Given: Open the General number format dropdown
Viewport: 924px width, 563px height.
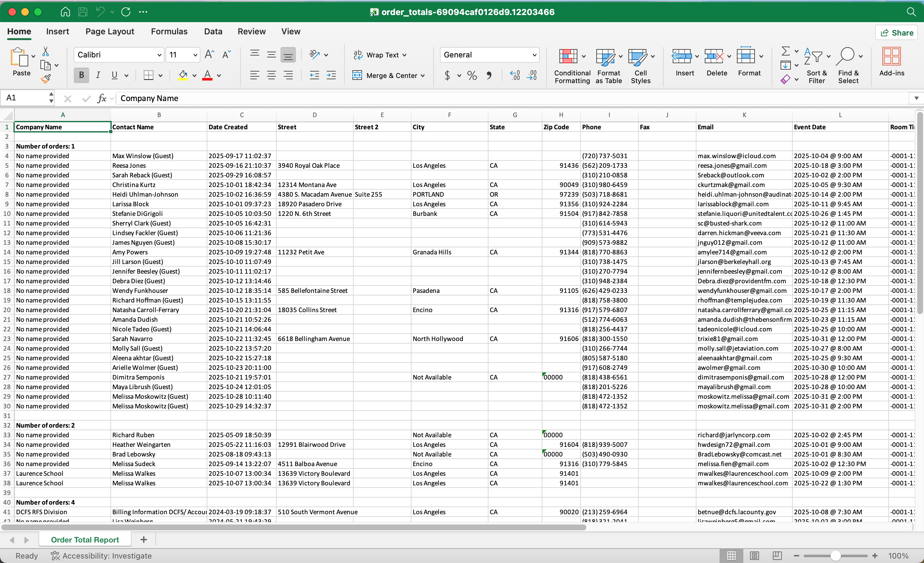Looking at the screenshot, I should [534, 55].
